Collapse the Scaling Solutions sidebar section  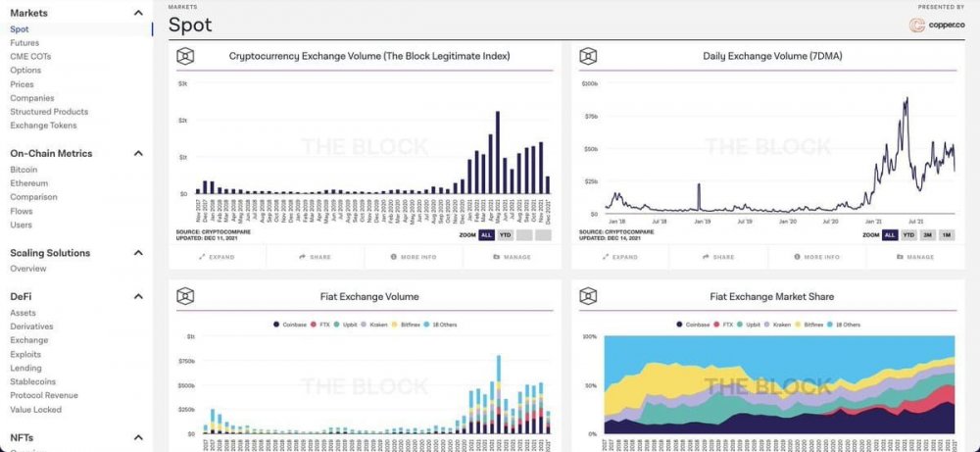click(138, 253)
